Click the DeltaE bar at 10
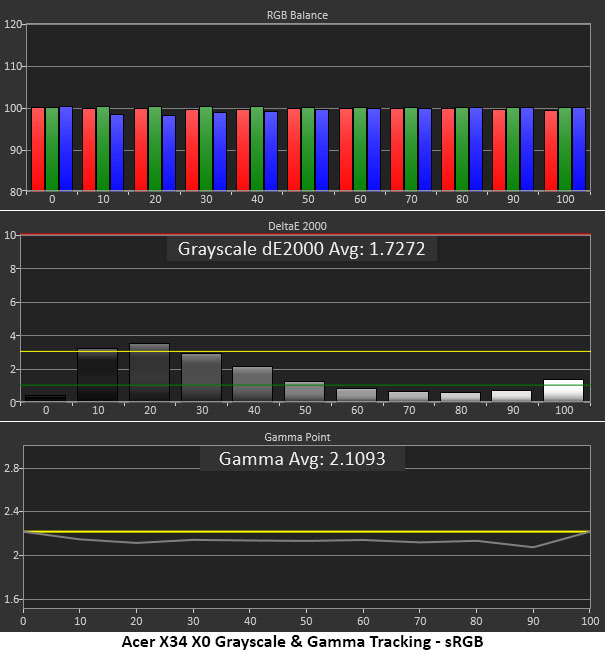The image size is (605, 652). 98,375
